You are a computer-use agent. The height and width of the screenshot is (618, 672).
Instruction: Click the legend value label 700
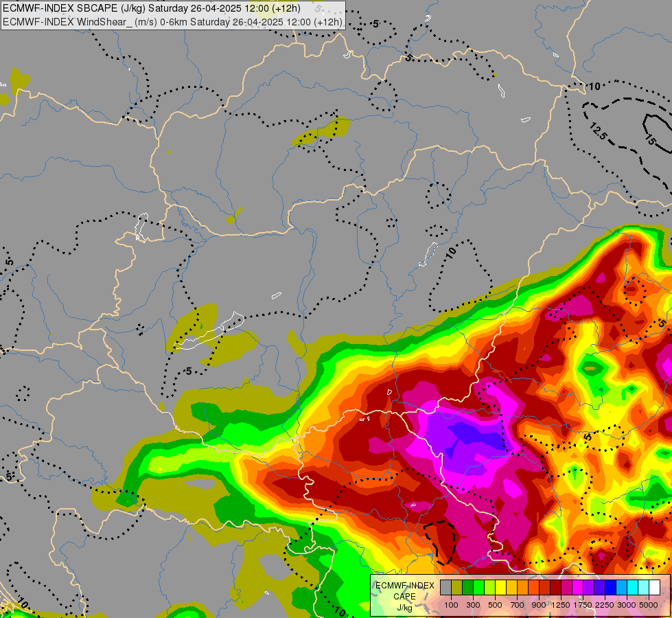[x=518, y=605]
